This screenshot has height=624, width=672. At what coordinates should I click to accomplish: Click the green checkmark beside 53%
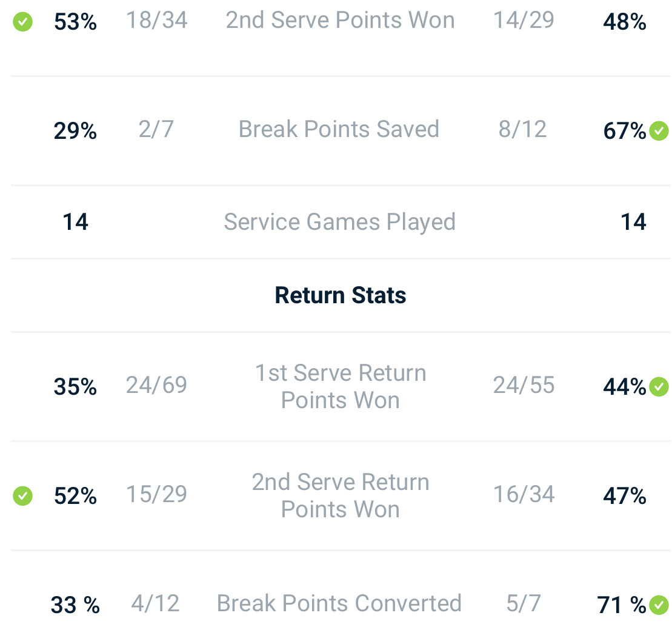(22, 22)
